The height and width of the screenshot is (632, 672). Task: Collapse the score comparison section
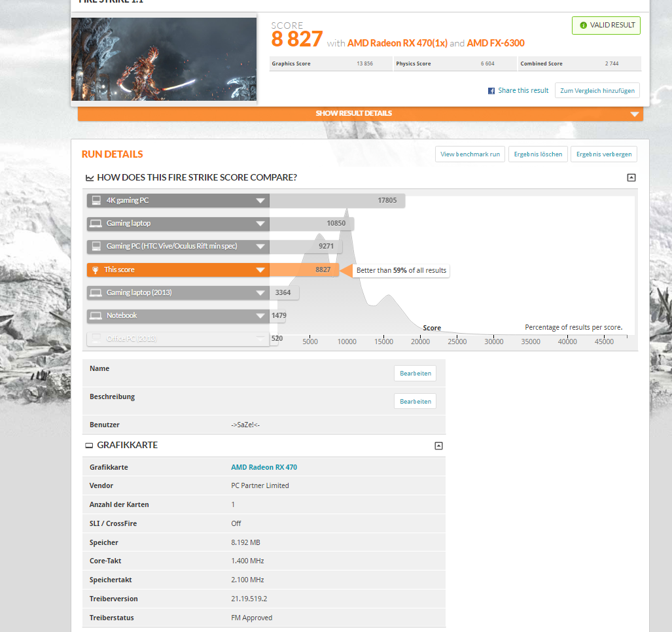pos(631,177)
